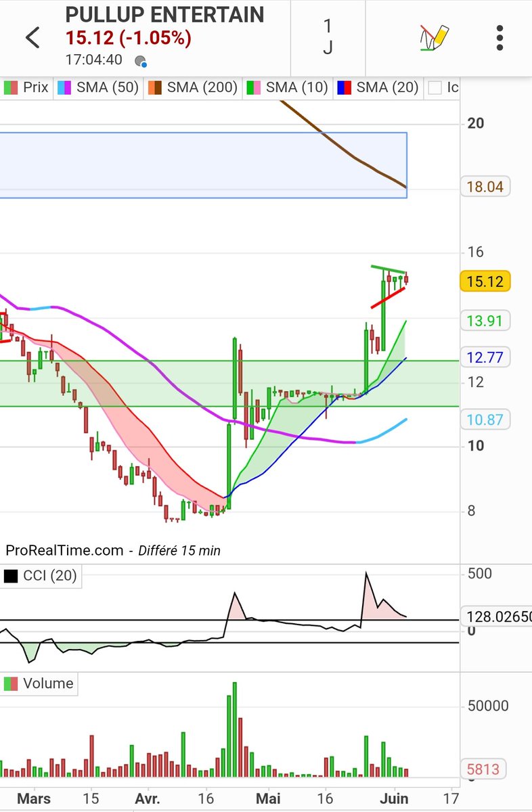The image size is (532, 812).
Task: Click the Avr. date axis label
Action: pos(147,798)
